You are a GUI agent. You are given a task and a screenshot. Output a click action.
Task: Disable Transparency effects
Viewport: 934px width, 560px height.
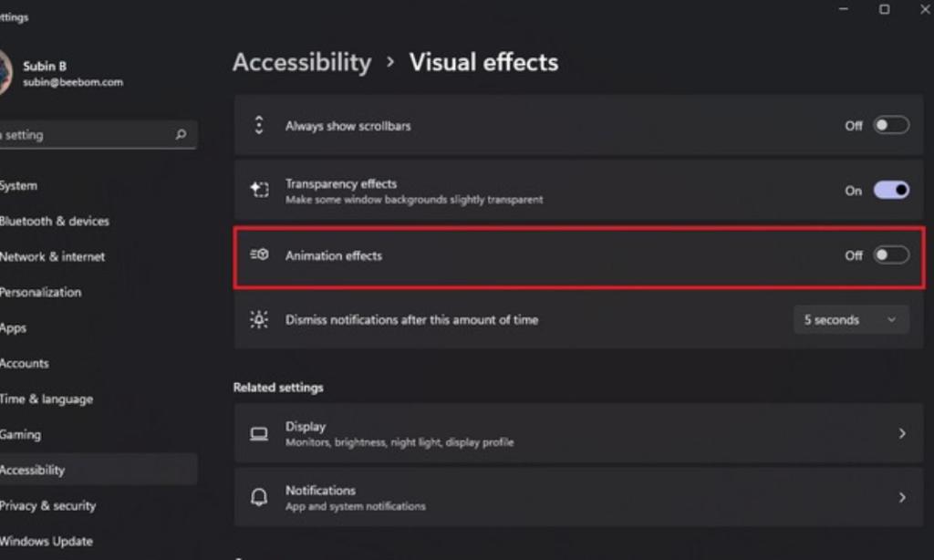point(891,190)
